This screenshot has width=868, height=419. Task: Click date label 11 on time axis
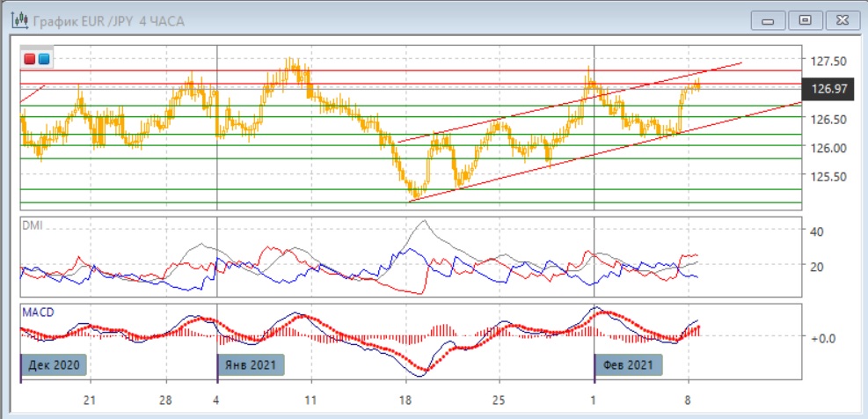point(310,400)
